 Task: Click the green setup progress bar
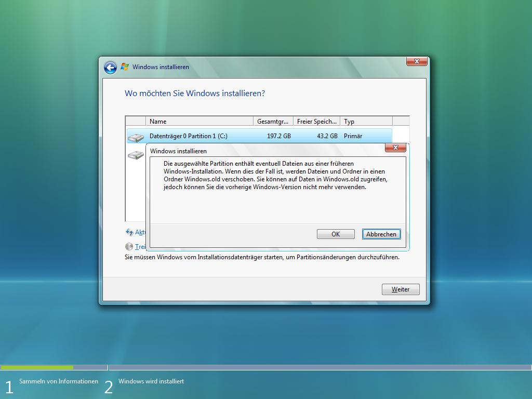click(37, 367)
